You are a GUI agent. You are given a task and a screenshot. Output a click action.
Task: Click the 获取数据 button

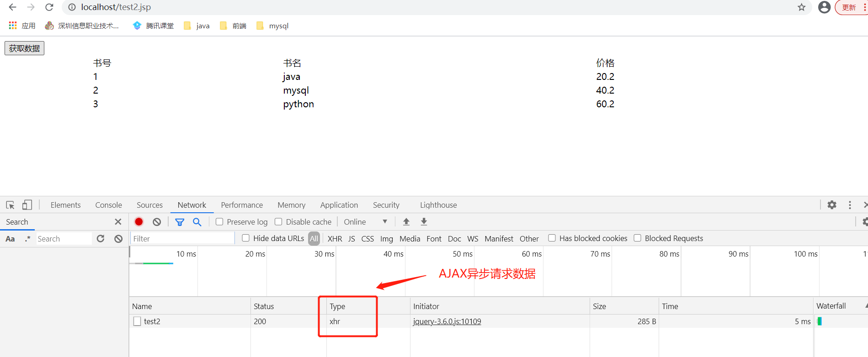tap(24, 48)
